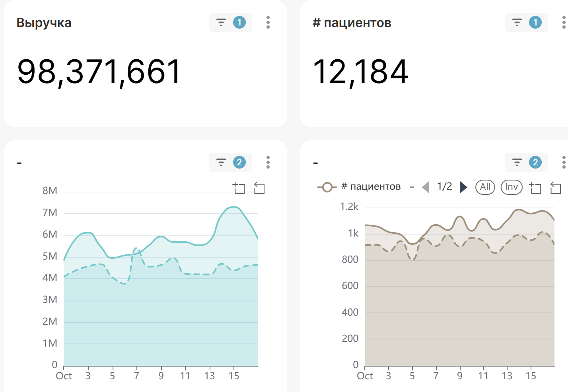Open the options menu on the revenue trend chart
568x392 pixels.
(268, 162)
